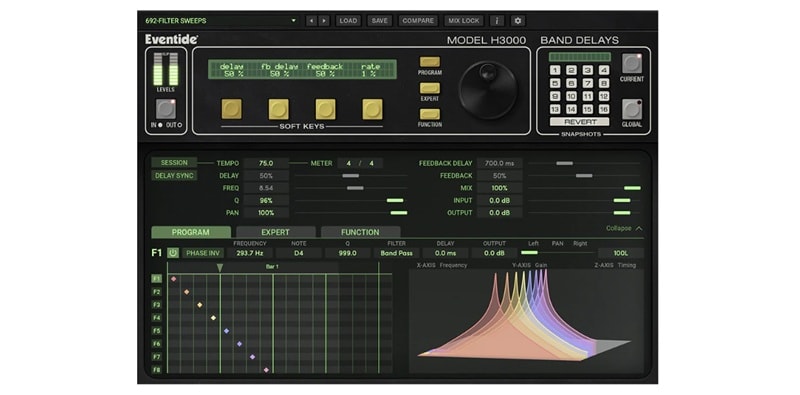Screen dimensions: 800x395
Task: Toggle the CURRENT snapshot button
Action: [632, 63]
